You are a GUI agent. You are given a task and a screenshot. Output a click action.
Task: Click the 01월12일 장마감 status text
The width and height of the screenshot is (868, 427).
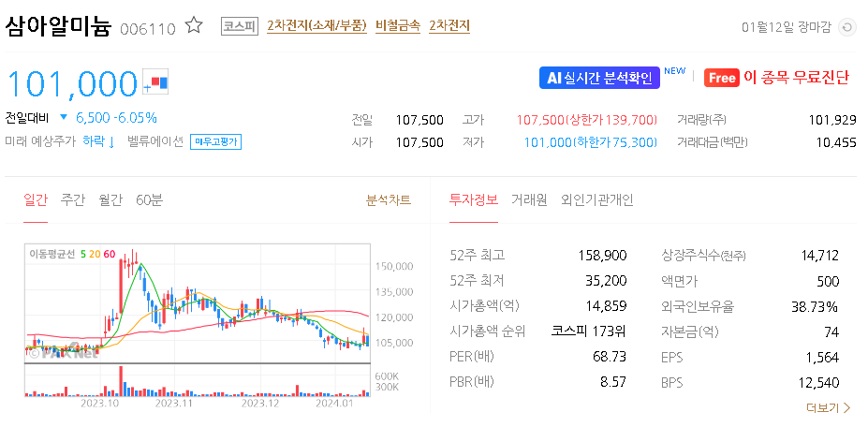[787, 27]
